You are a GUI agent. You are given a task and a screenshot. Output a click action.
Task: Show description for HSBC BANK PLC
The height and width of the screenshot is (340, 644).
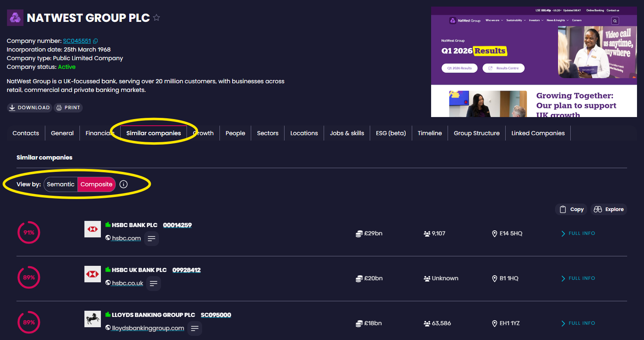152,239
